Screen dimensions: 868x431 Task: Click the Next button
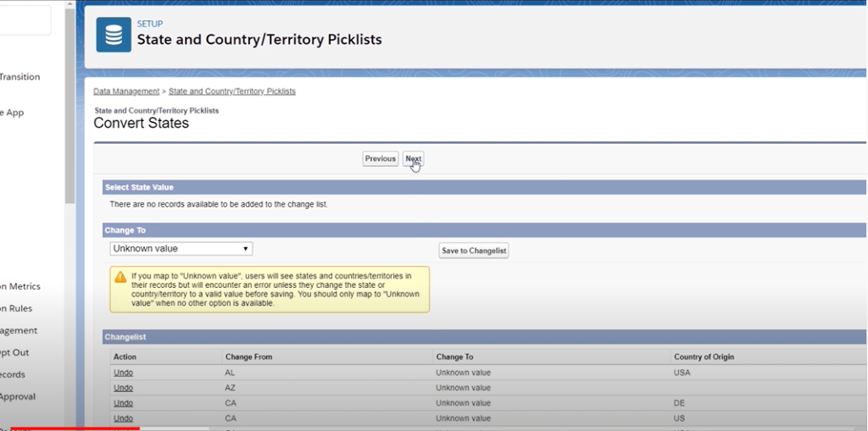click(413, 158)
